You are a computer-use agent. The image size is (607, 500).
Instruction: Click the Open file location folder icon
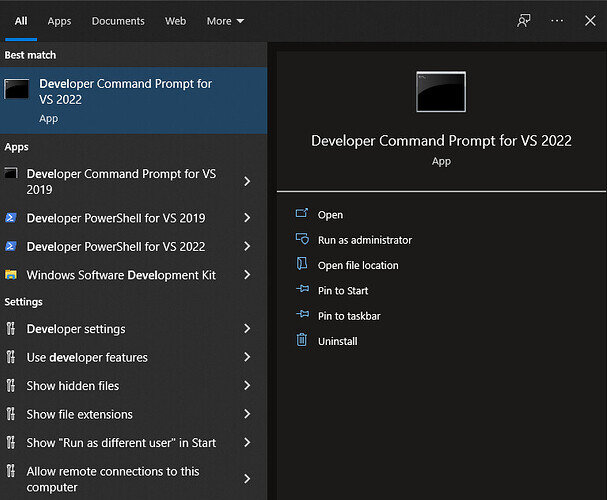(x=302, y=265)
